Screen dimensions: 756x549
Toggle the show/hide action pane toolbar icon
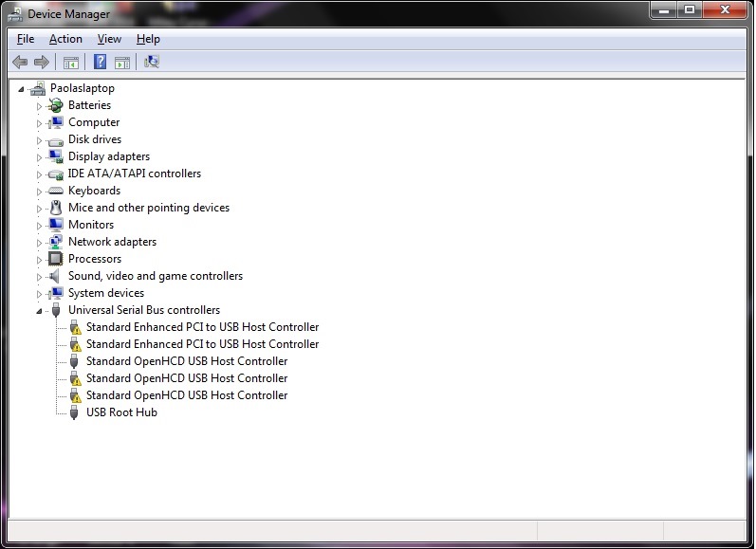coord(122,63)
